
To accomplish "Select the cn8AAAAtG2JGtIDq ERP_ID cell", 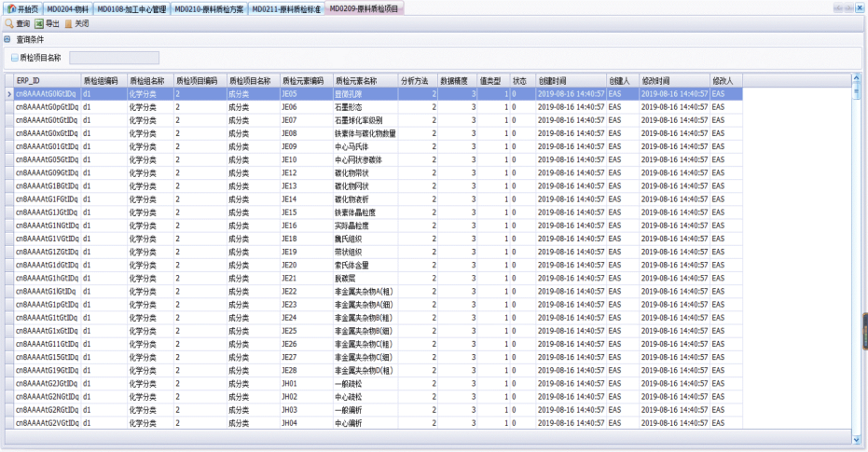I will [48, 384].
